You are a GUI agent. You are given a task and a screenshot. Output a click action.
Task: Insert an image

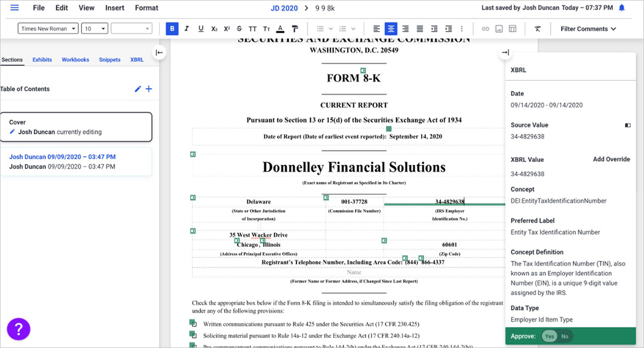coord(499,29)
